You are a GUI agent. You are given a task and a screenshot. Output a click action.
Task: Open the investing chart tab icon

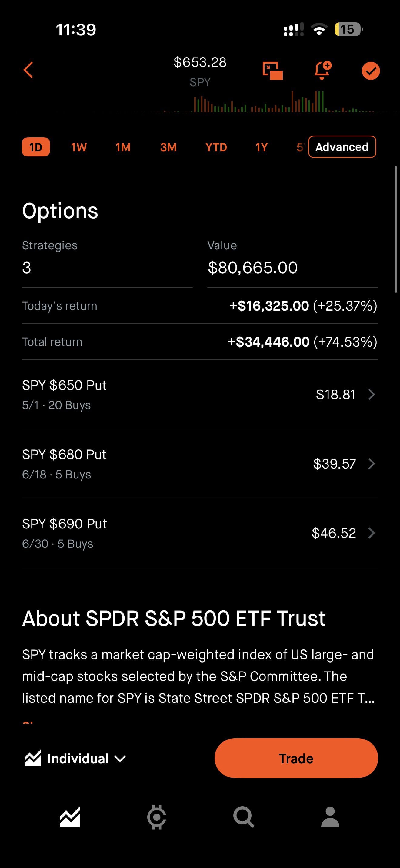pos(70,817)
